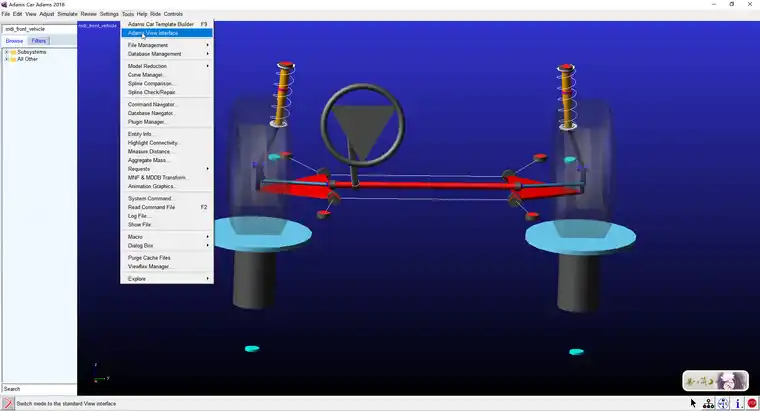The image size is (760, 411).
Task: Choose MNF & MDDB Transform item
Action: [x=167, y=177]
